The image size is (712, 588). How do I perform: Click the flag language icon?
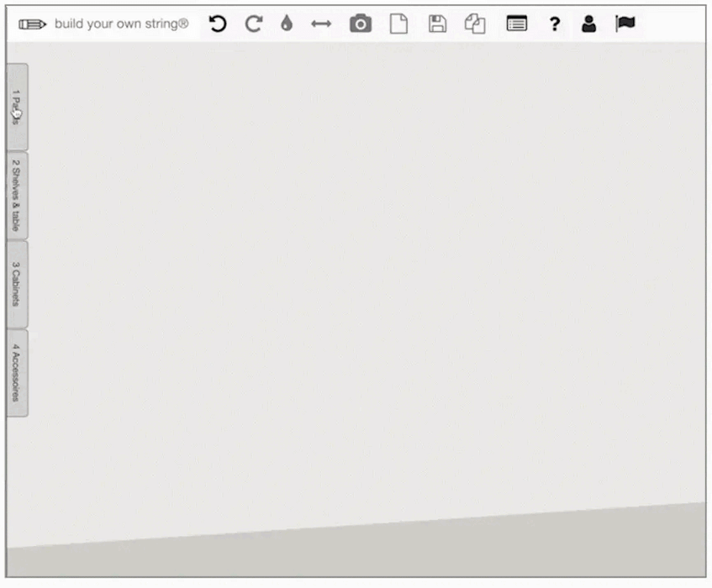(625, 24)
